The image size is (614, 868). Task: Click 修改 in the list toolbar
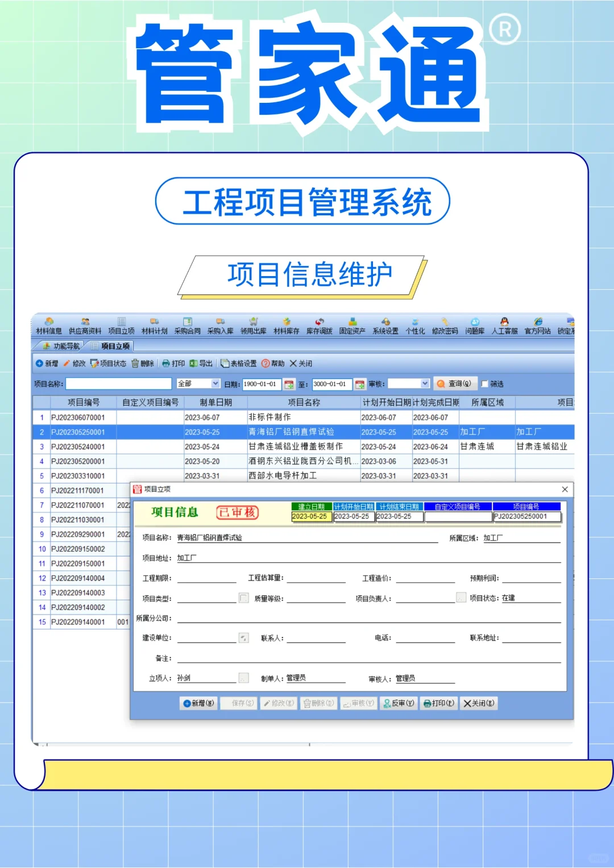(74, 364)
